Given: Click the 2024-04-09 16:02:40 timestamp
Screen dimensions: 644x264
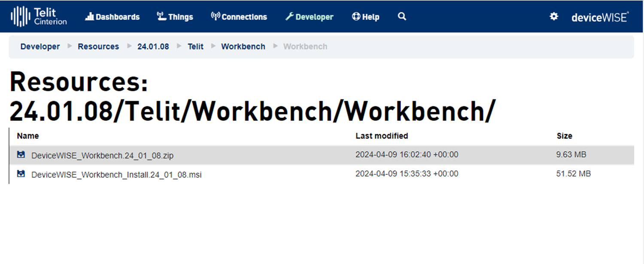Looking at the screenshot, I should click(x=407, y=155).
